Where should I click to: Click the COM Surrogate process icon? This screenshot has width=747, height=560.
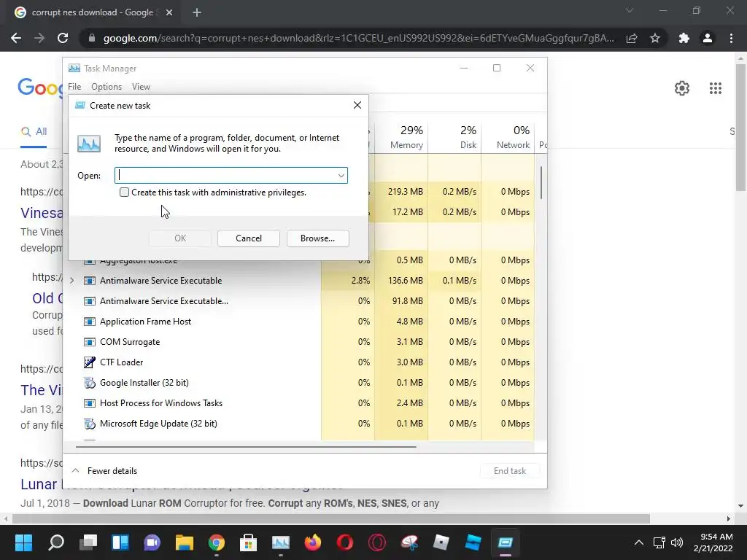tap(90, 342)
